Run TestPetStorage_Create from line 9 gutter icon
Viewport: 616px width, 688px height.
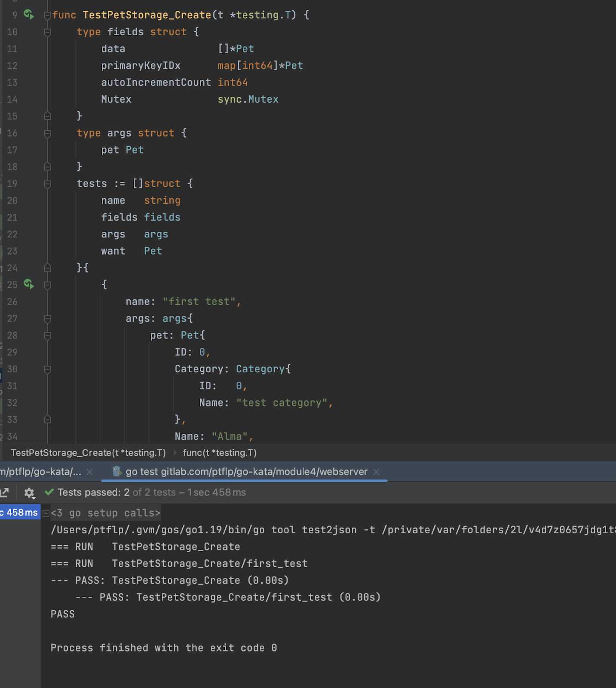(x=29, y=15)
